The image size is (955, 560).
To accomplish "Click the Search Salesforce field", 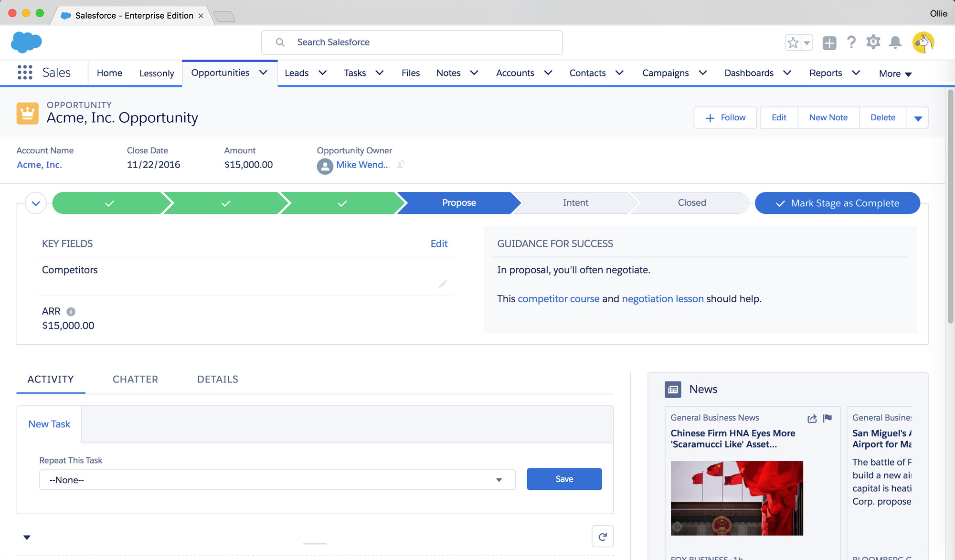I will coord(412,42).
